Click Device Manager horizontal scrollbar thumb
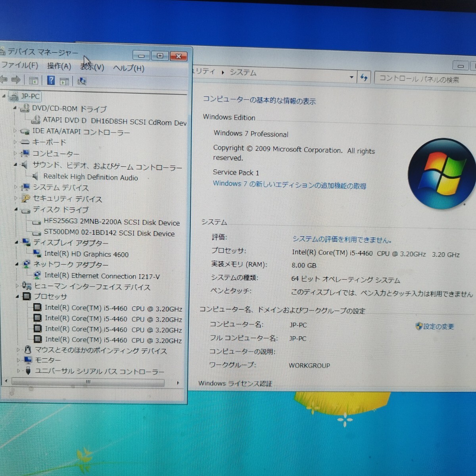 (x=88, y=382)
